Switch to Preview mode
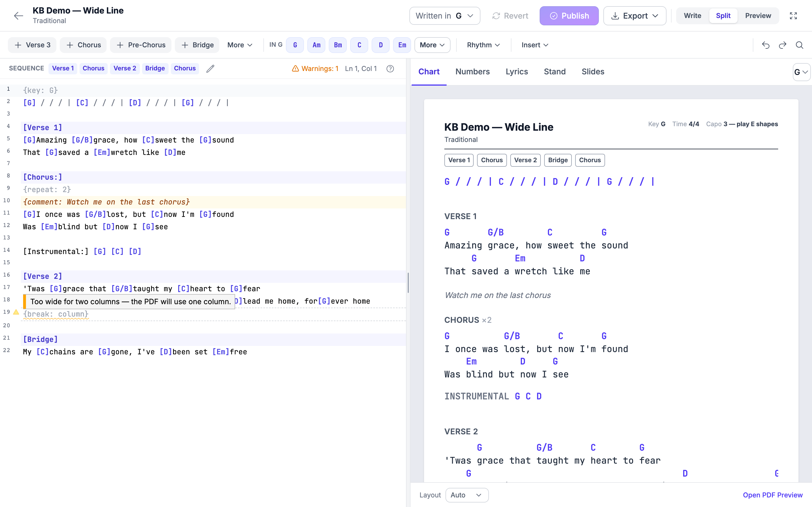 coord(758,16)
